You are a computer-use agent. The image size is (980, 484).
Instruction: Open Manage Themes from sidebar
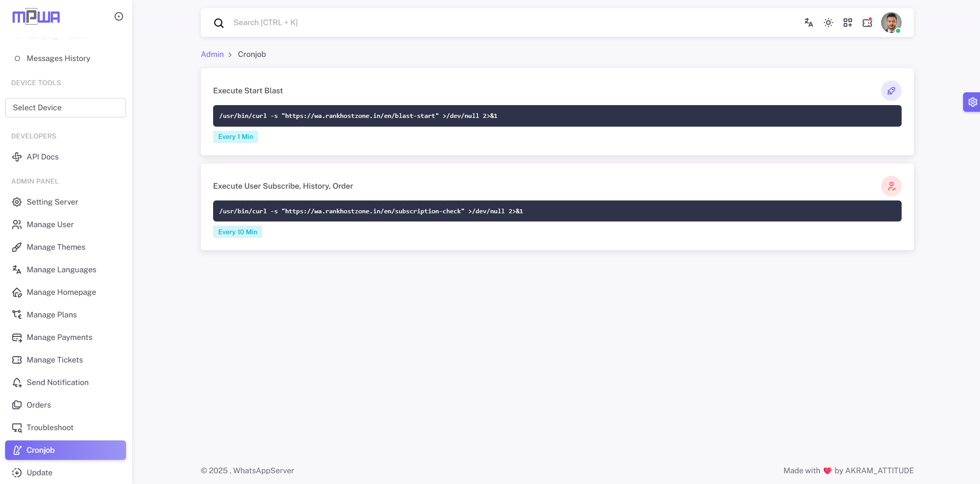click(56, 247)
